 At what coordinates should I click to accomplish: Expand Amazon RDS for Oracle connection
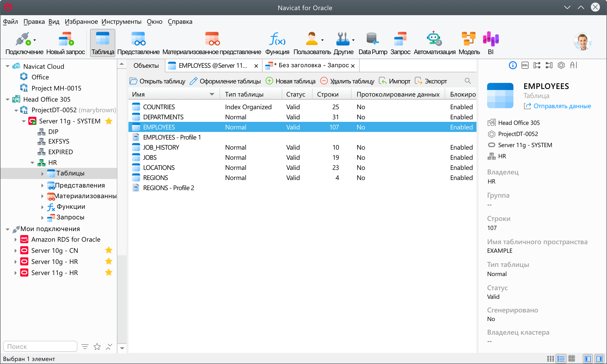[x=15, y=239]
